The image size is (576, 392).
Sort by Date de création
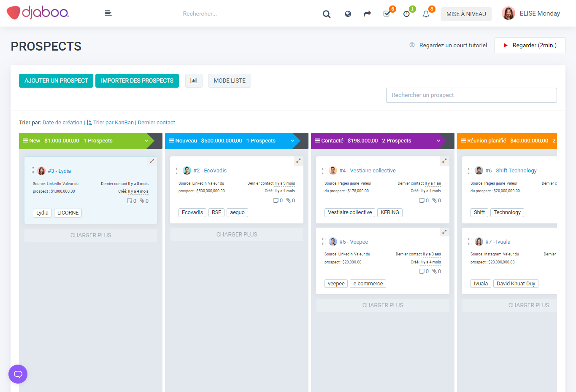point(62,123)
